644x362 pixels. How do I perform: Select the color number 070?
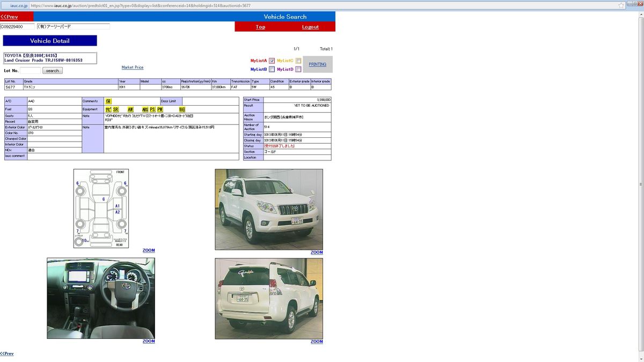[31, 132]
